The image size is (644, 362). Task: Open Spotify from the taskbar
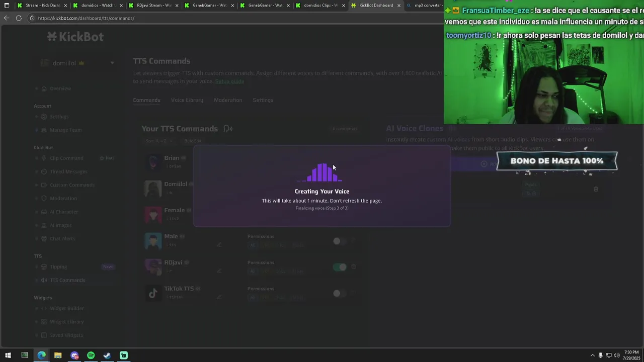coord(91,355)
